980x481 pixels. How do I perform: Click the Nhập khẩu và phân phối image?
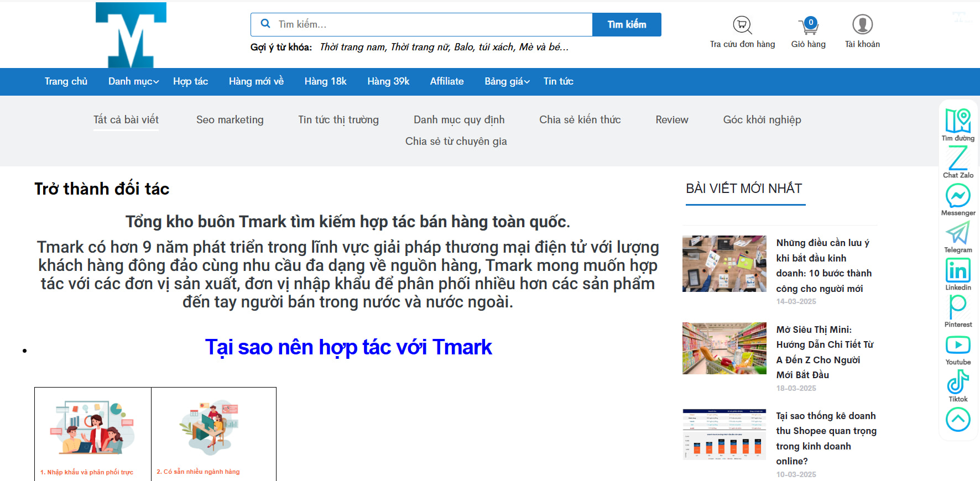click(93, 428)
